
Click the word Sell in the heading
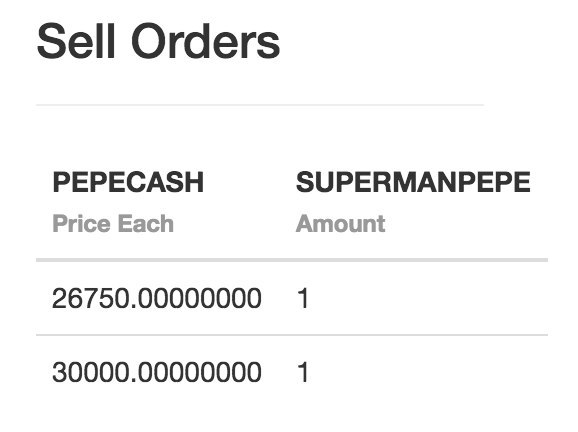(76, 41)
